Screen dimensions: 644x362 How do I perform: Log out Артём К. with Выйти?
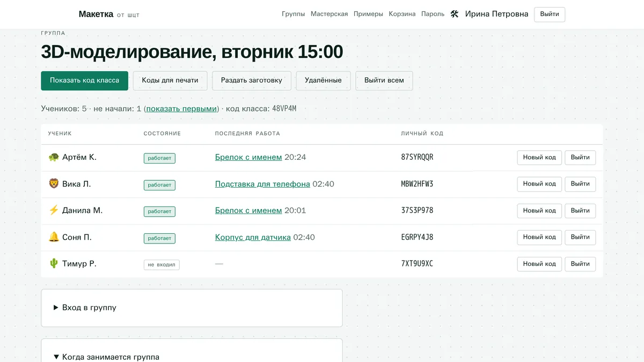580,158
